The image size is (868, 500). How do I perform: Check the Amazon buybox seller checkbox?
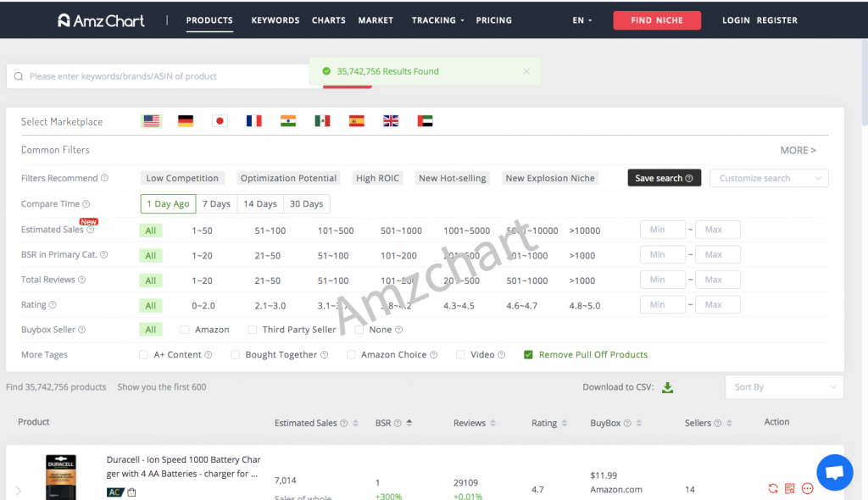click(x=185, y=330)
